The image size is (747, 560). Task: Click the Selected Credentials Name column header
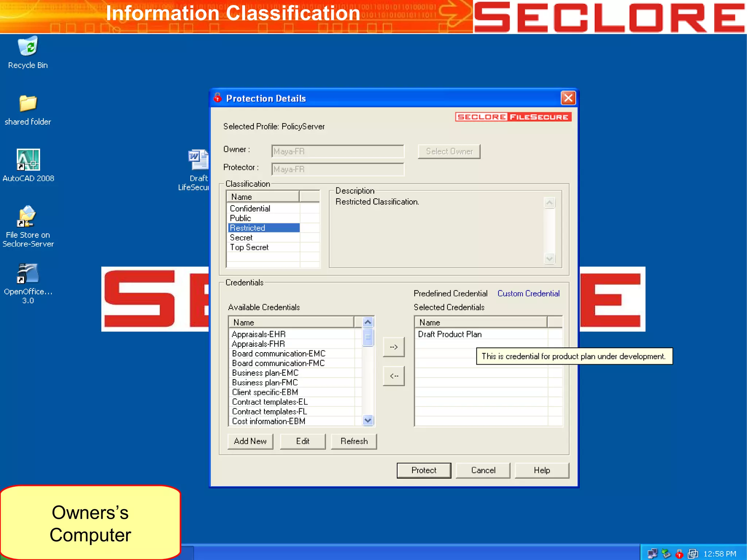pyautogui.click(x=481, y=322)
